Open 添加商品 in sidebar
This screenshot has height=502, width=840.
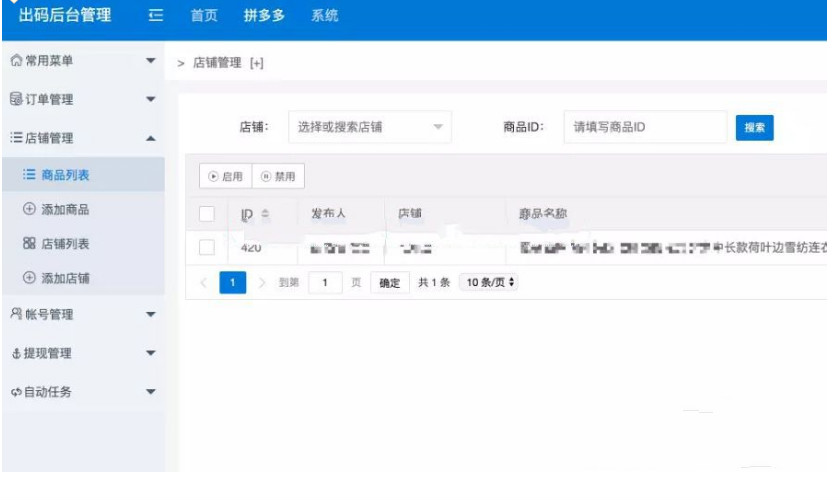tap(64, 210)
